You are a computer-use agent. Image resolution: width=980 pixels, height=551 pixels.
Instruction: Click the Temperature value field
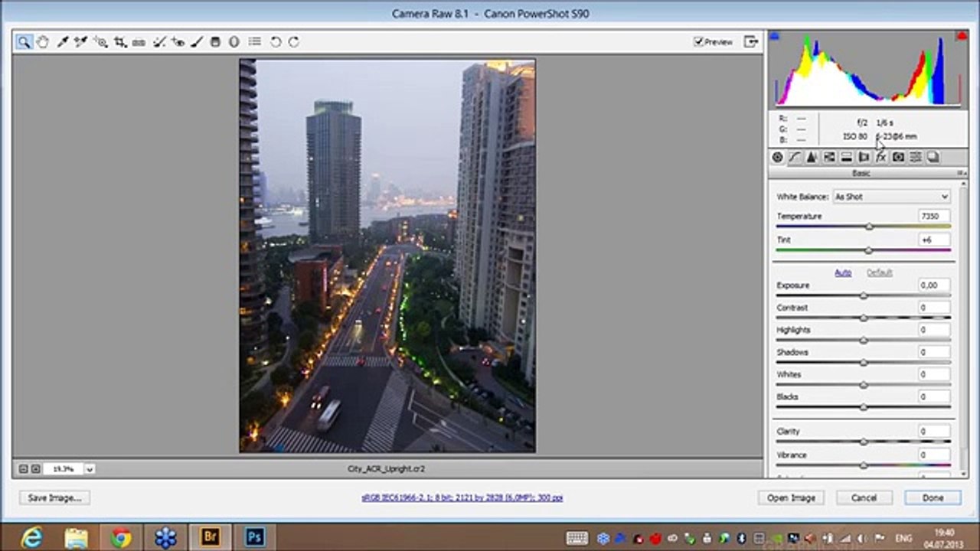(x=933, y=217)
